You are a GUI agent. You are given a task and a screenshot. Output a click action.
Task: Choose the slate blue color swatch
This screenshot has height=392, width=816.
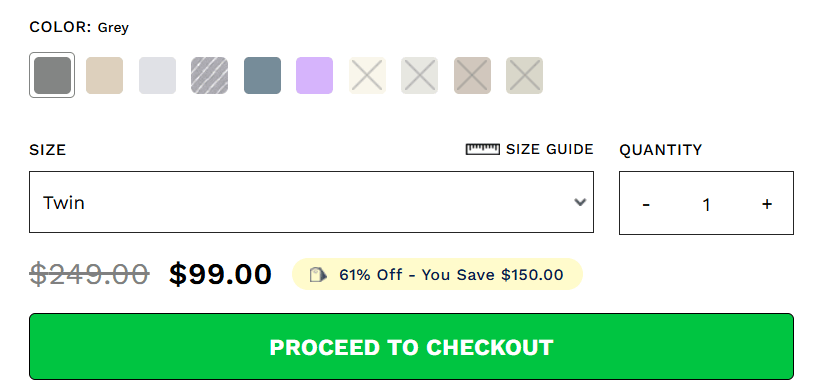coord(262,75)
